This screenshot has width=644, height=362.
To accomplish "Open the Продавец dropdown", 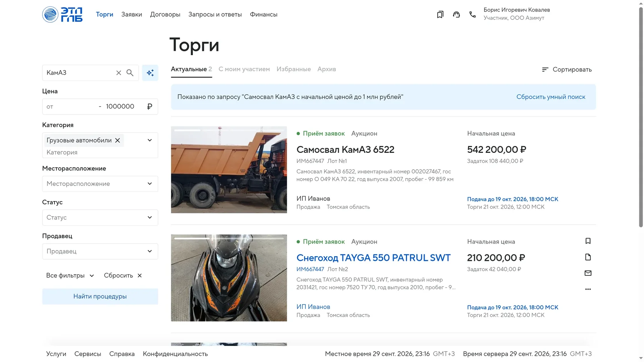I will 100,251.
